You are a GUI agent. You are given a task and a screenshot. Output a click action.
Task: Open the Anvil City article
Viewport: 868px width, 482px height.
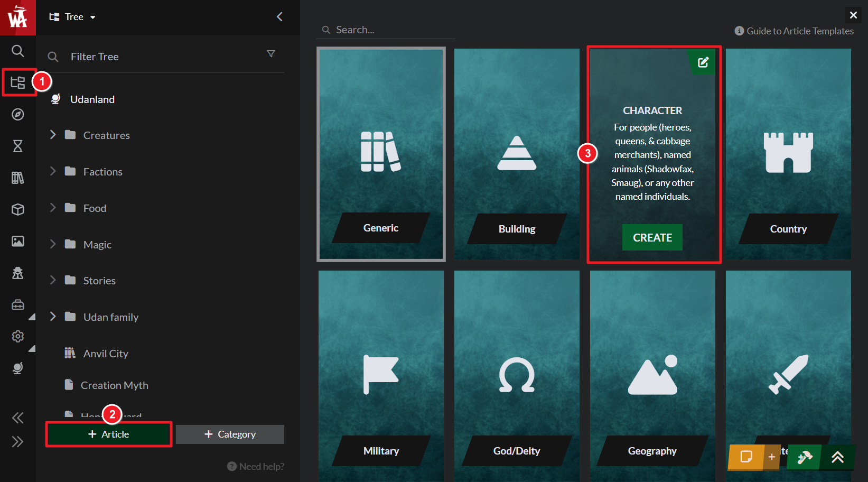tap(106, 354)
